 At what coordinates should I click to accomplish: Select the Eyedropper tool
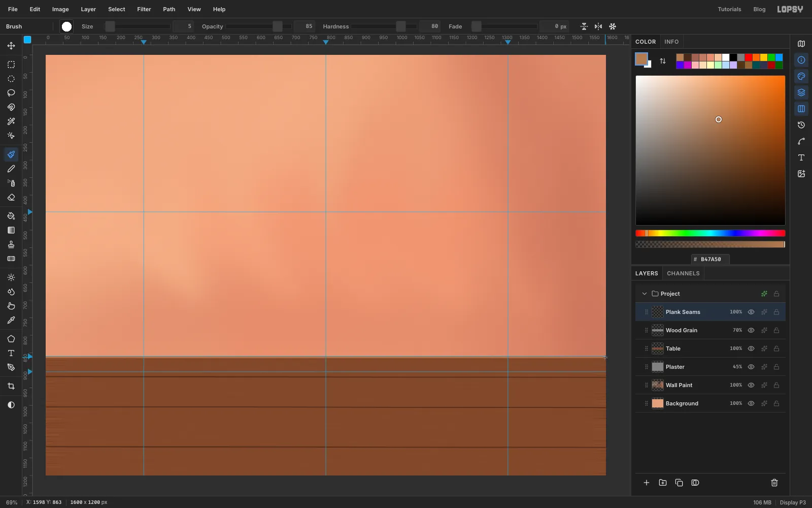11,320
